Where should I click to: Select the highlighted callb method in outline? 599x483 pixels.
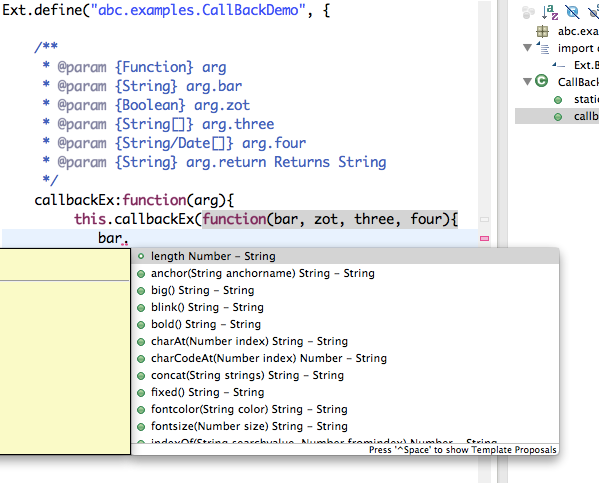point(557,116)
